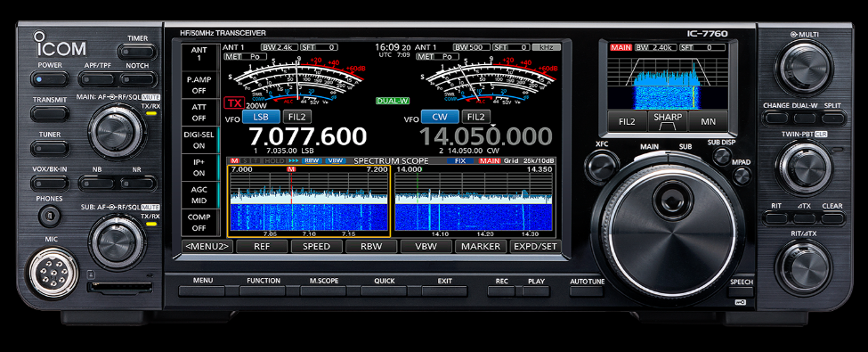Open the CW mode selector
Image resolution: width=868 pixels, height=352 pixels.
440,117
